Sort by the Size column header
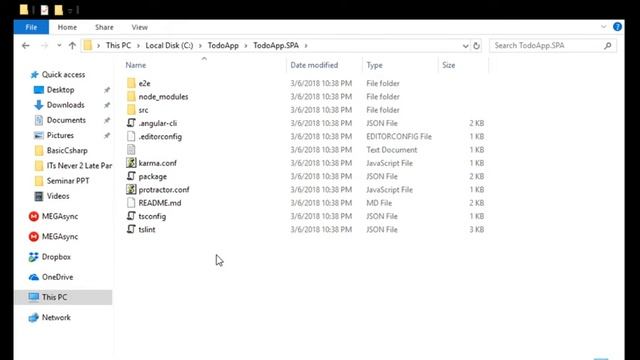 (x=449, y=65)
